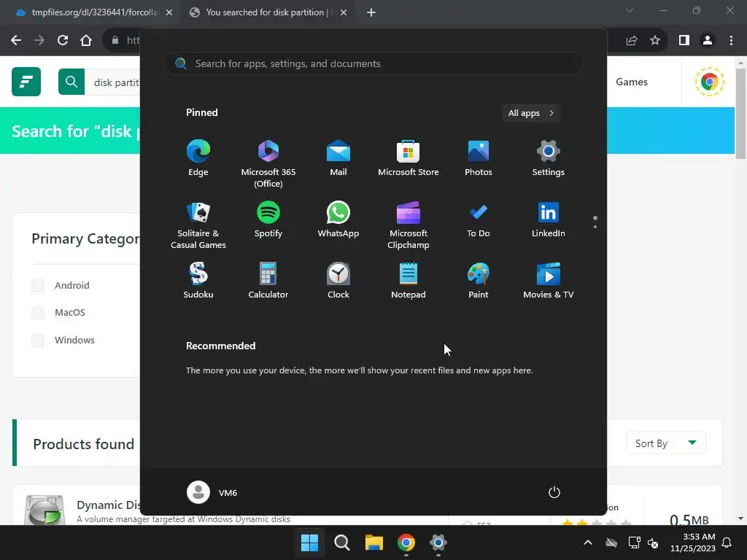Launch WhatsApp from Start menu

click(338, 219)
